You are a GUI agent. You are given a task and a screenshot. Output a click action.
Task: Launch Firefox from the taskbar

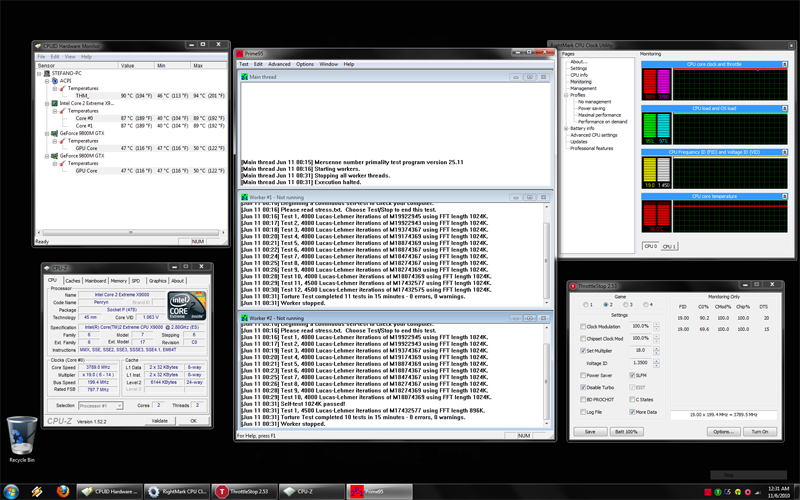(x=63, y=491)
